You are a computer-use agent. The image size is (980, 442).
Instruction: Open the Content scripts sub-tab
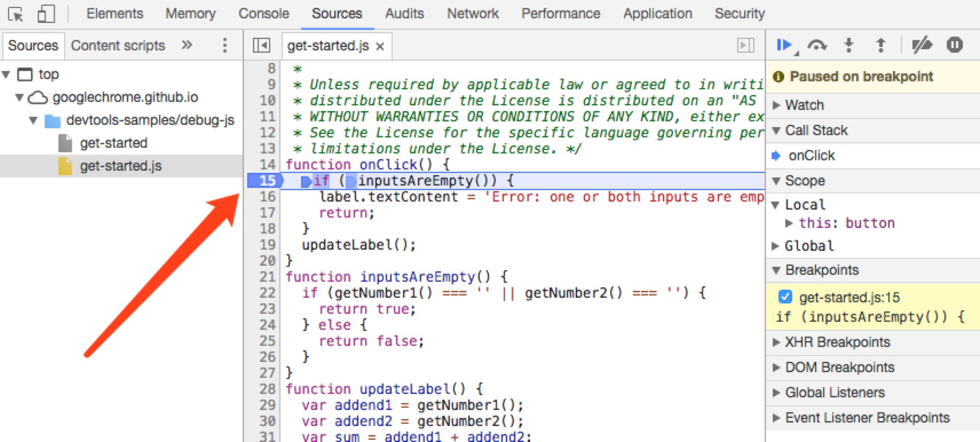click(x=118, y=45)
